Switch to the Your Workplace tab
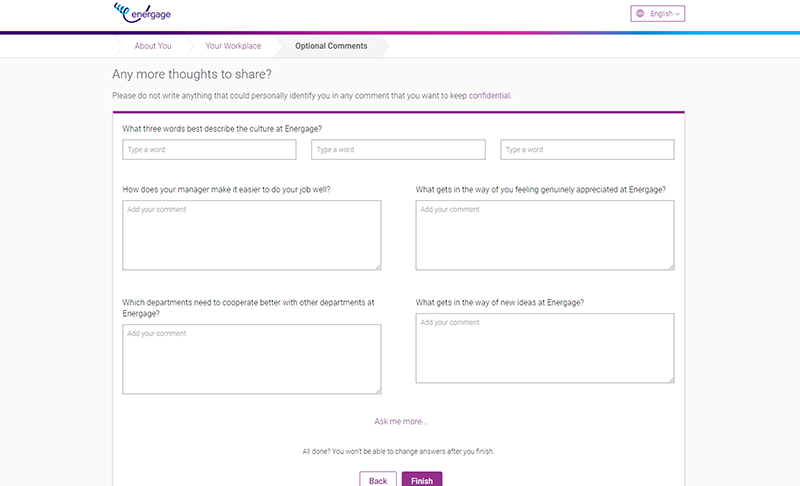This screenshot has height=486, width=800. (233, 46)
